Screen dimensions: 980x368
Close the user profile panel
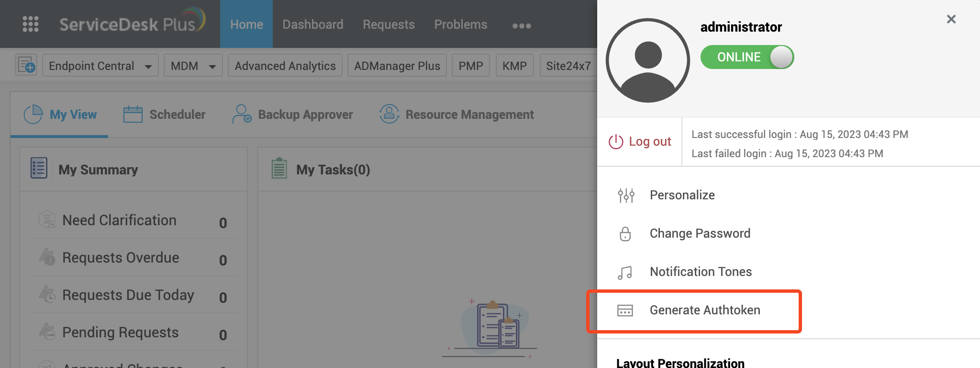[x=951, y=19]
